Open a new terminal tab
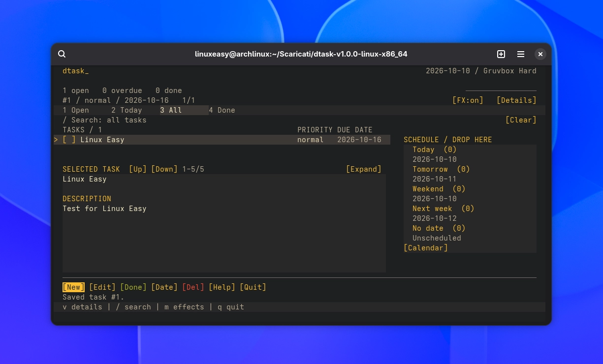 (501, 54)
